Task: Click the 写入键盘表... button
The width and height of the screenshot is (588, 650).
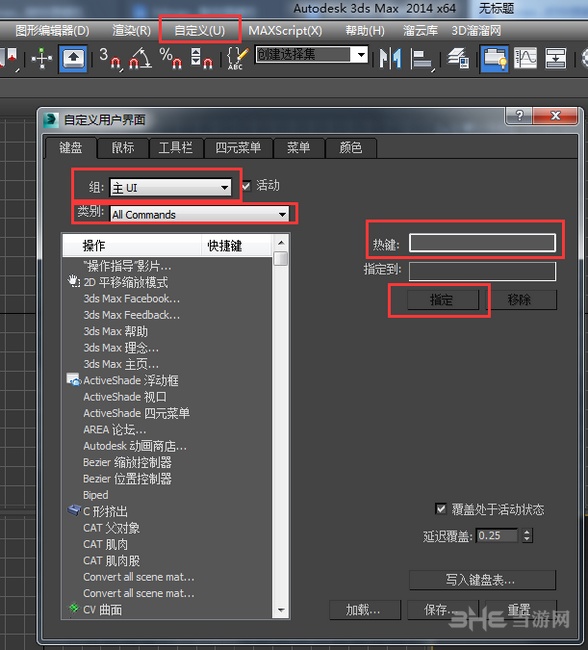Action: tap(482, 580)
